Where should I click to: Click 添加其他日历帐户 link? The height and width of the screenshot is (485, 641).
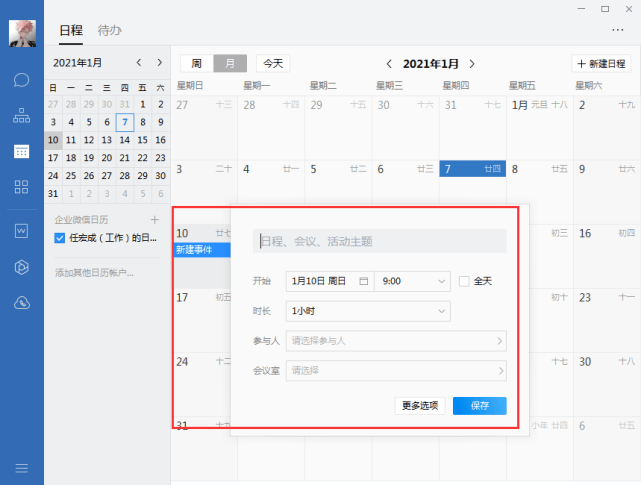94,273
